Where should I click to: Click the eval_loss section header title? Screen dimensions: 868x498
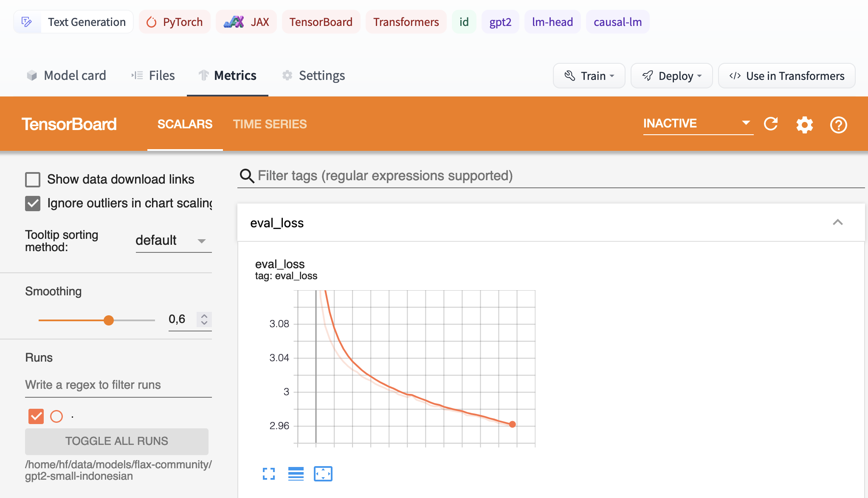click(x=277, y=223)
